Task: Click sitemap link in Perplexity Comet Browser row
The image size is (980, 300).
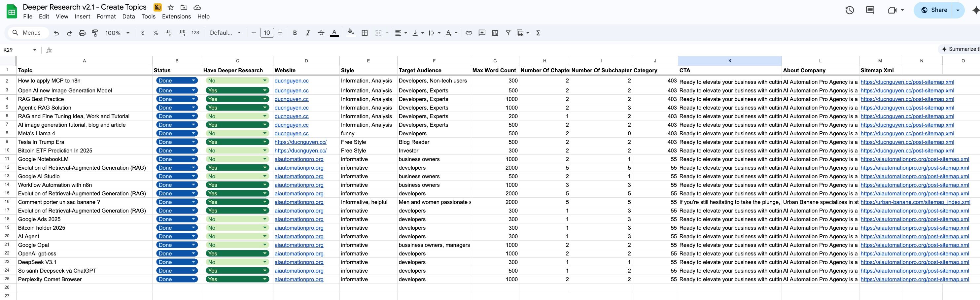Action: coord(915,280)
